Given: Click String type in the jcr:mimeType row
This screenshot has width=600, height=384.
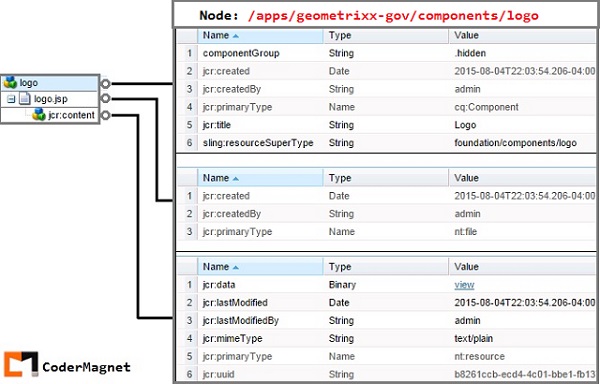Looking at the screenshot, I should coord(341,338).
